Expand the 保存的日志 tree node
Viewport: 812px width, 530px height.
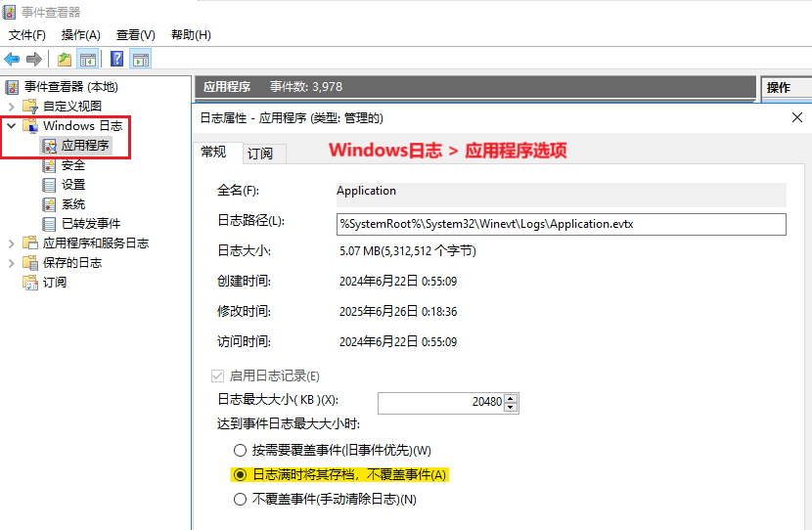point(12,263)
